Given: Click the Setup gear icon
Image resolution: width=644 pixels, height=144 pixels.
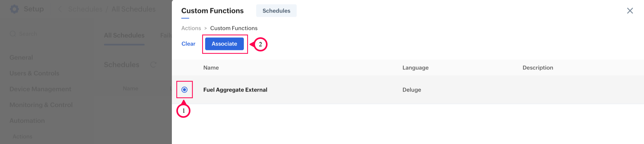Looking at the screenshot, I should click(14, 9).
